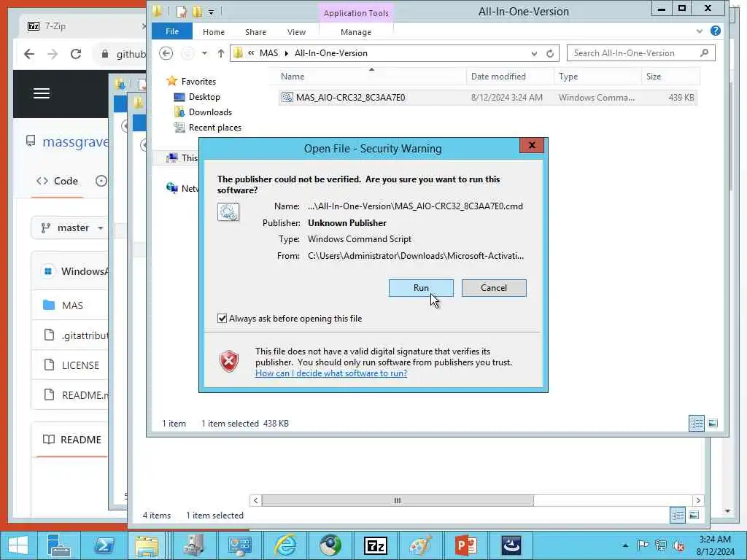Open Internet Explorer on the taskbar

coord(285,545)
